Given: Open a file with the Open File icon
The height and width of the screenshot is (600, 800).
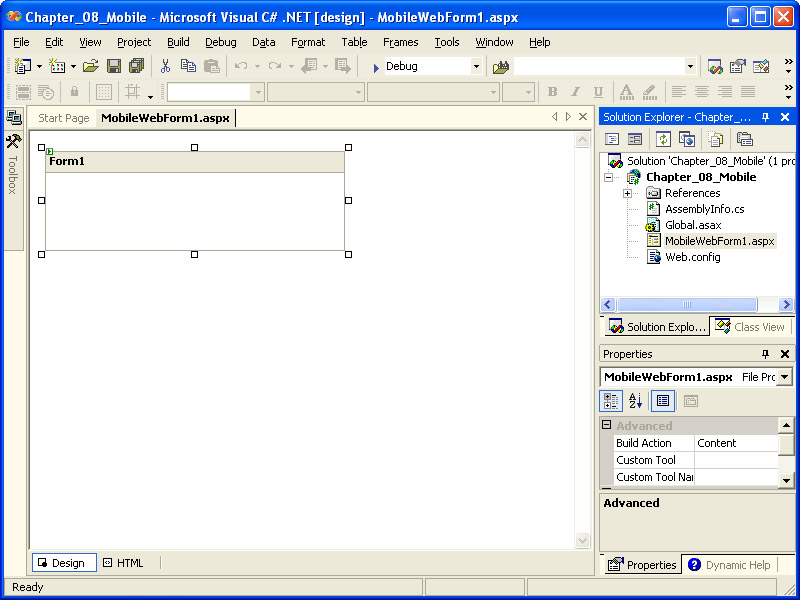Looking at the screenshot, I should (91, 66).
